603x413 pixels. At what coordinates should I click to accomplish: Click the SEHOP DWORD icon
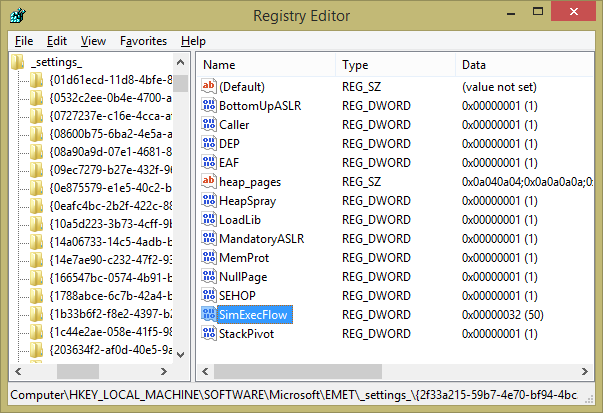(x=209, y=296)
